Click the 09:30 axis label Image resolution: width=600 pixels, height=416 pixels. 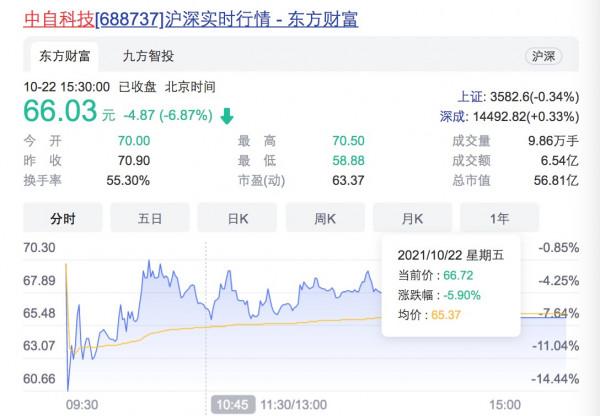82,405
